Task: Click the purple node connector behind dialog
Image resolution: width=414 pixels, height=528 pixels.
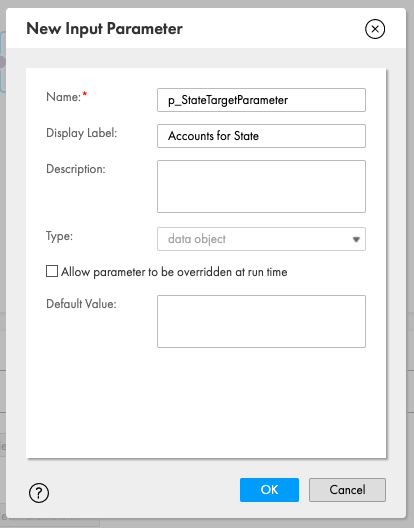Action: pyautogui.click(x=2, y=62)
